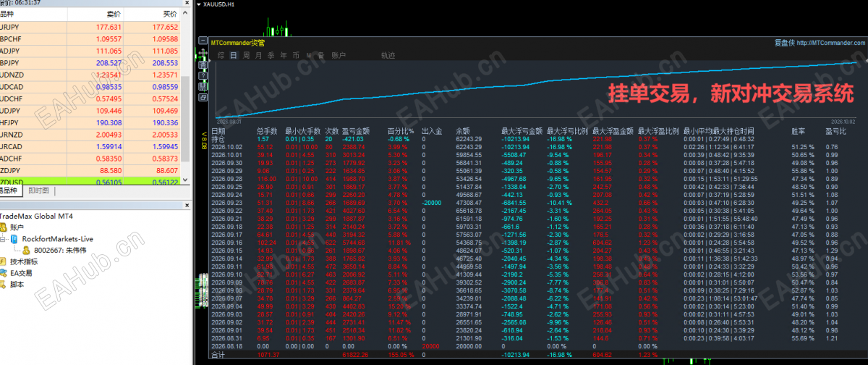The width and height of the screenshot is (868, 365).
Task: Select account 8002667: 朱伟伟
Action: point(61,250)
